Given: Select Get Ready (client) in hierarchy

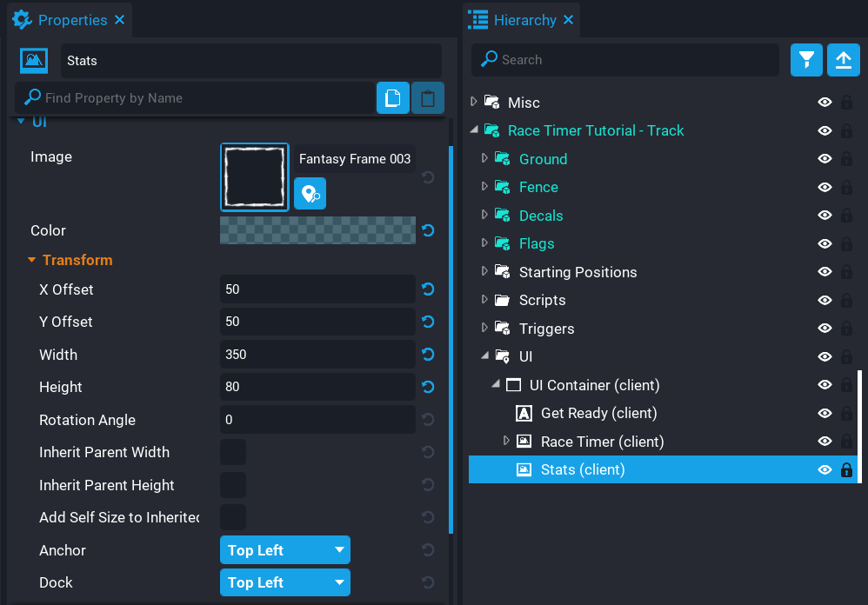Looking at the screenshot, I should click(598, 414).
